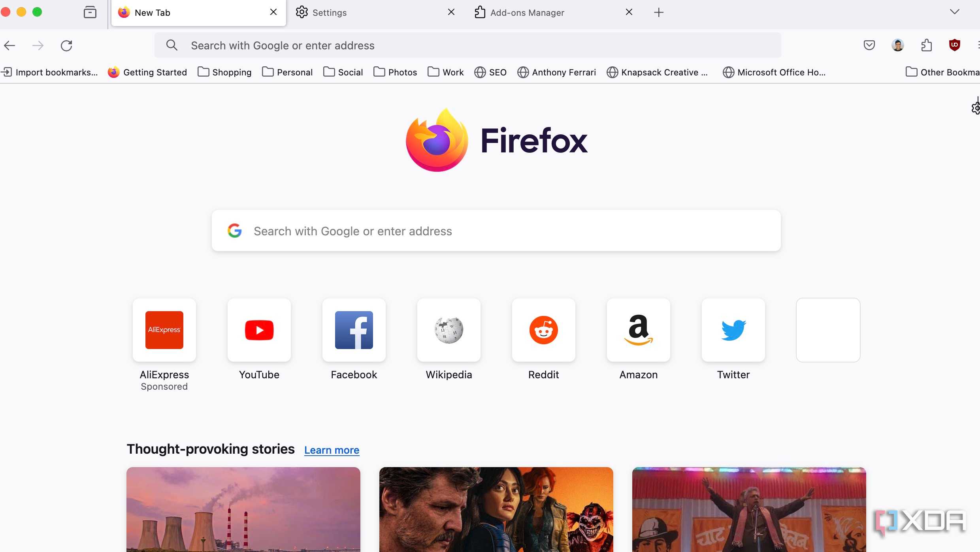980x552 pixels.
Task: Open the Social bookmarks folder
Action: [343, 72]
